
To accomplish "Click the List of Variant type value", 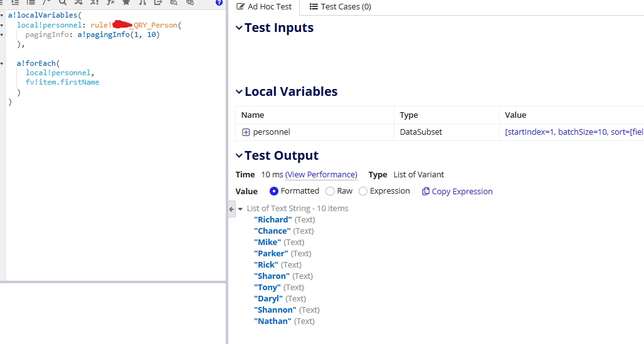I will tap(418, 174).
